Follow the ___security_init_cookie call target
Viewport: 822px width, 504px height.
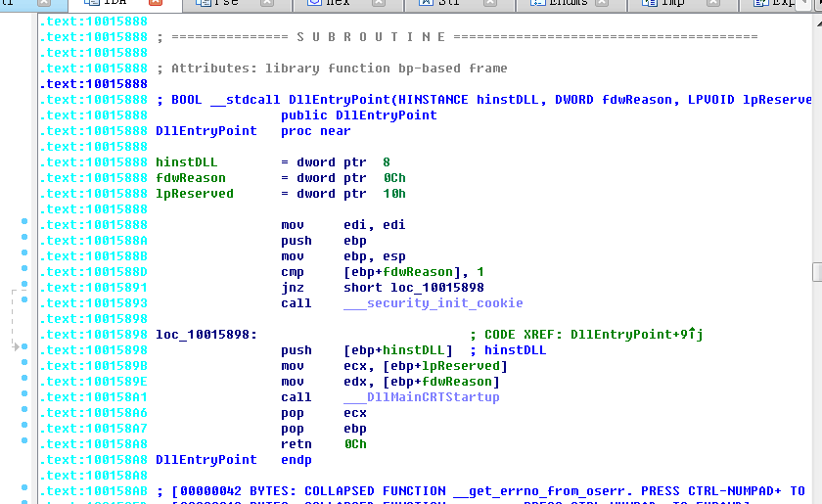(x=433, y=303)
